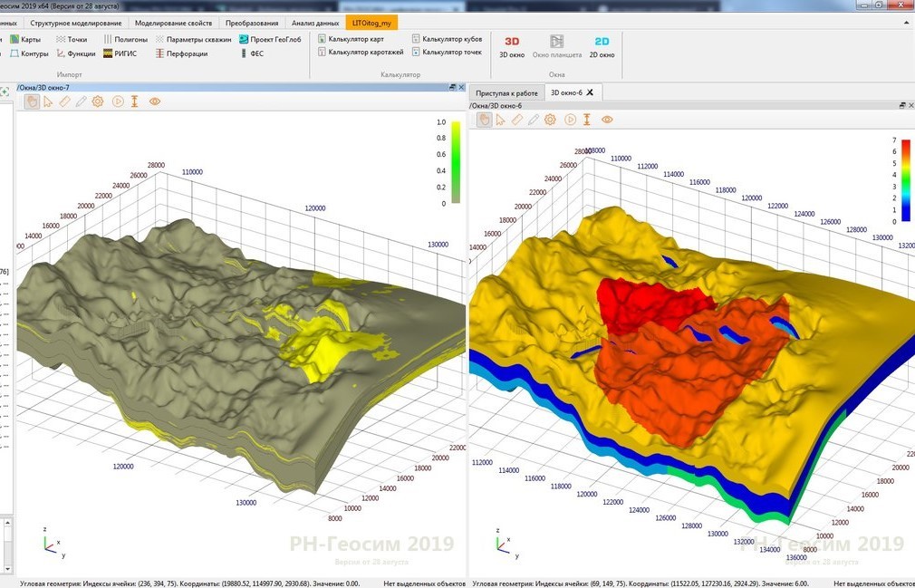Viewport: 915px width, 588px height.
Task: Open a new 2D окно window
Action: (x=602, y=45)
